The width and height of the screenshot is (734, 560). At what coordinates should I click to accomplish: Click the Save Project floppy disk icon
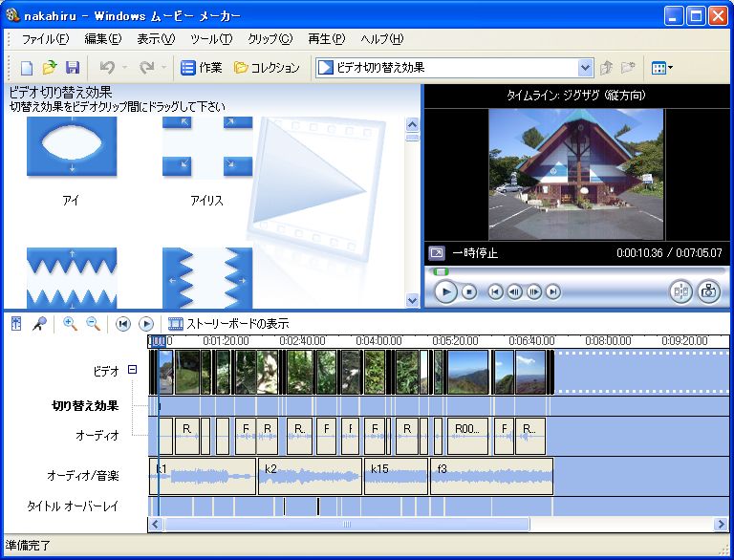(x=73, y=68)
